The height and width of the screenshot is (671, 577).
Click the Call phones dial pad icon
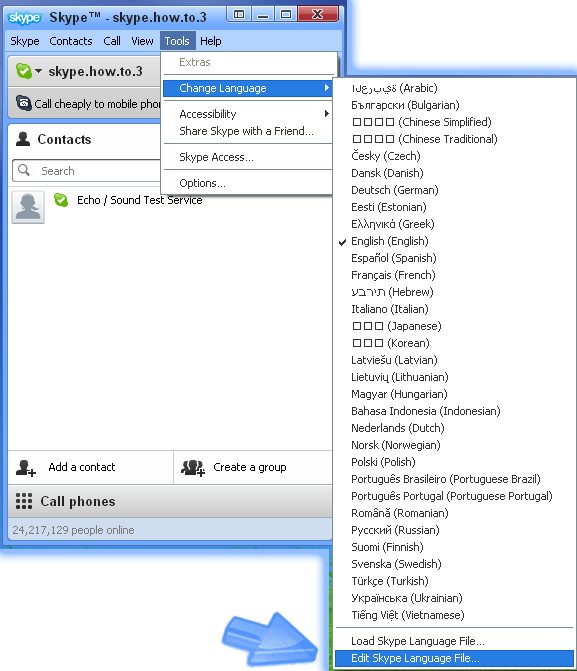point(24,501)
